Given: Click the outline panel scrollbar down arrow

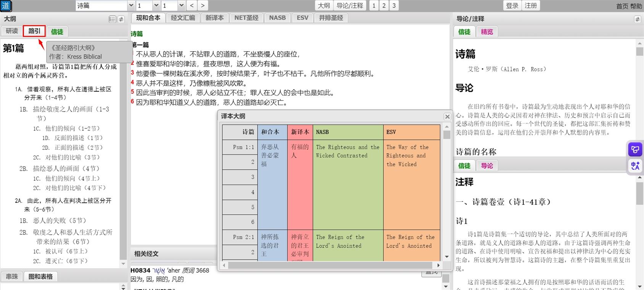Looking at the screenshot, I should [123, 264].
